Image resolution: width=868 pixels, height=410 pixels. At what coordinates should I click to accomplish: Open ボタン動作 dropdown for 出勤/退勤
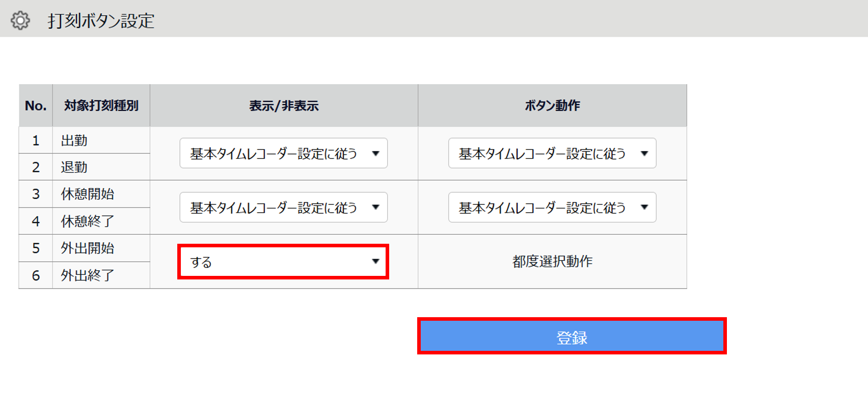(x=552, y=153)
